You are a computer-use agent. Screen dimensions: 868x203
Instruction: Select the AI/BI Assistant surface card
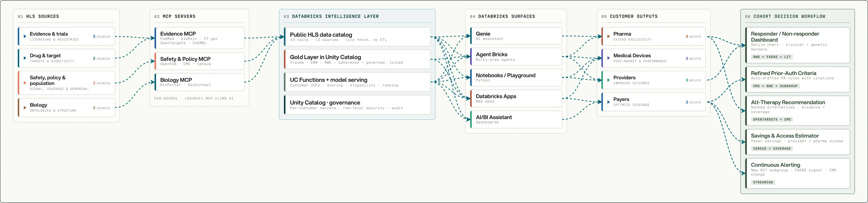point(516,119)
